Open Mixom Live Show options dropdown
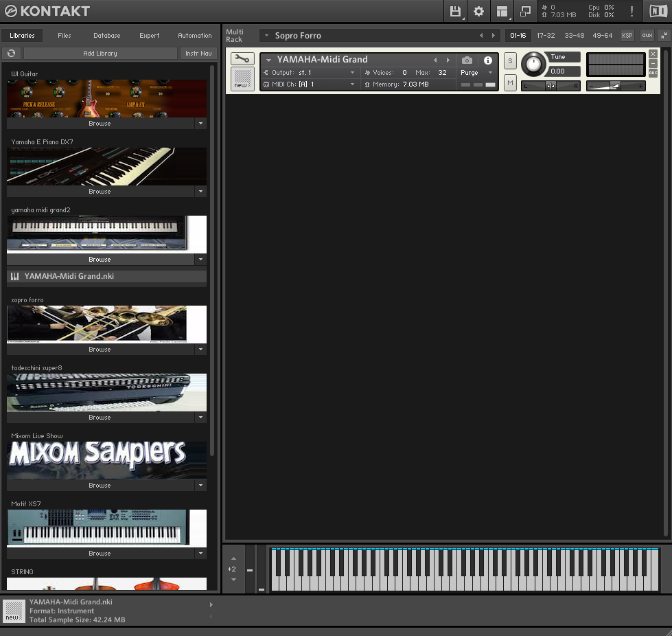 (x=200, y=486)
